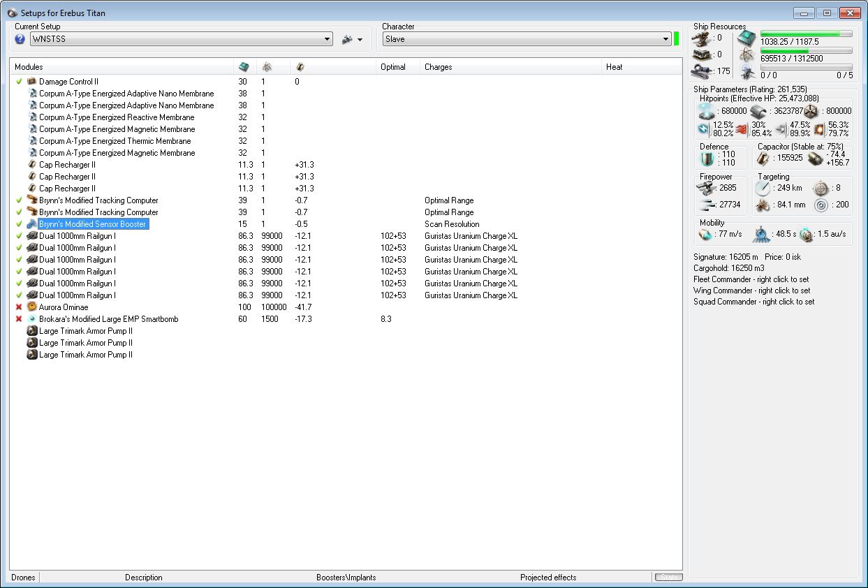The image size is (868, 588).
Task: Click the velocity icon showing 77 m/s
Action: pyautogui.click(x=705, y=234)
